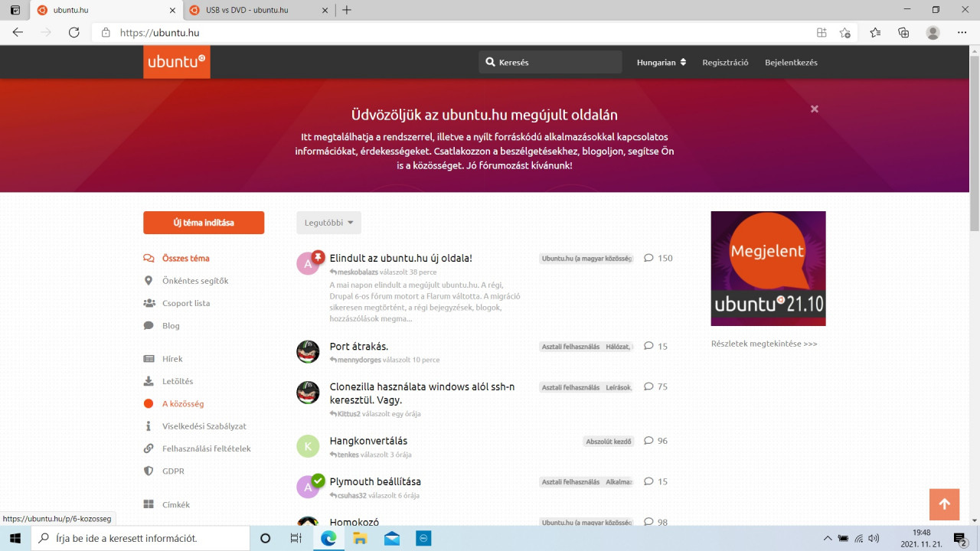Open Mail app from taskbar
Image resolution: width=980 pixels, height=551 pixels.
click(x=392, y=538)
